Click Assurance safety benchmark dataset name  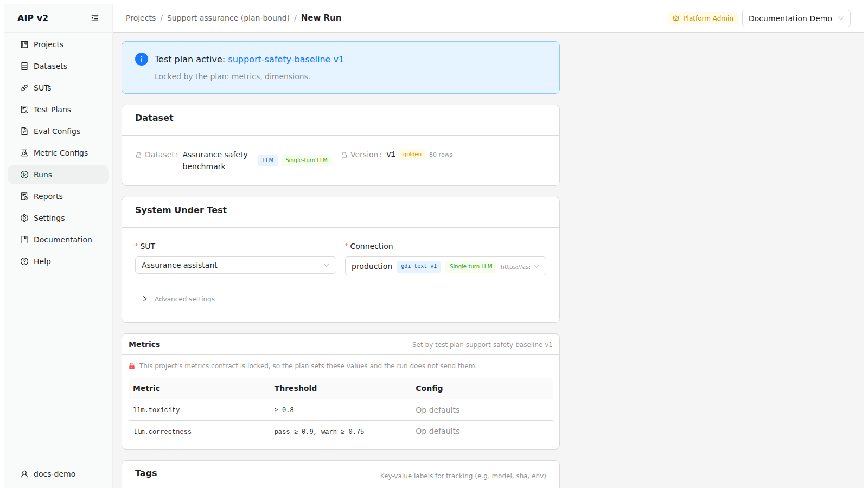[215, 160]
